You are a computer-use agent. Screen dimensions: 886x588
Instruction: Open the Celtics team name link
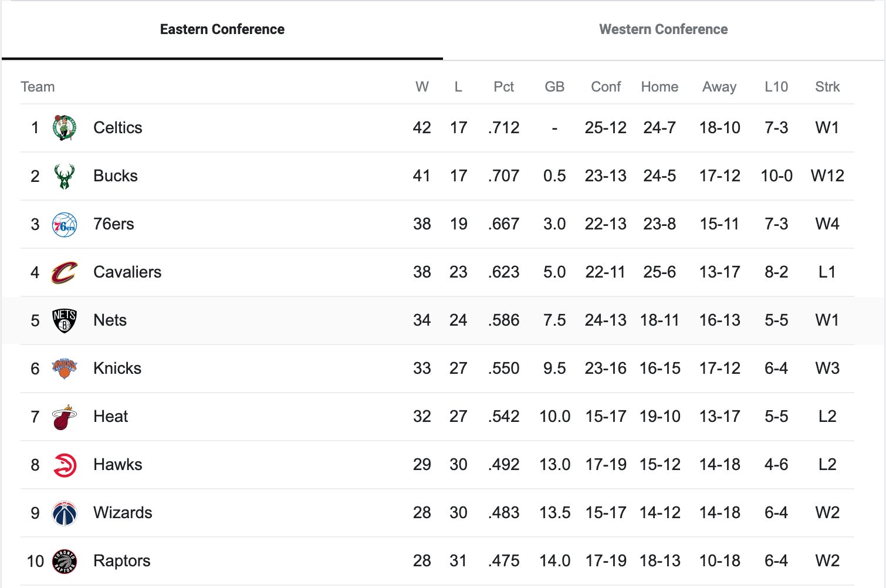(117, 128)
